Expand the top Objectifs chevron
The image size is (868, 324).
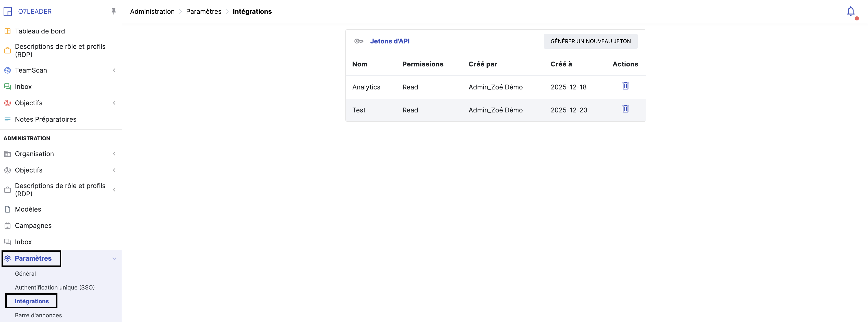coord(114,103)
